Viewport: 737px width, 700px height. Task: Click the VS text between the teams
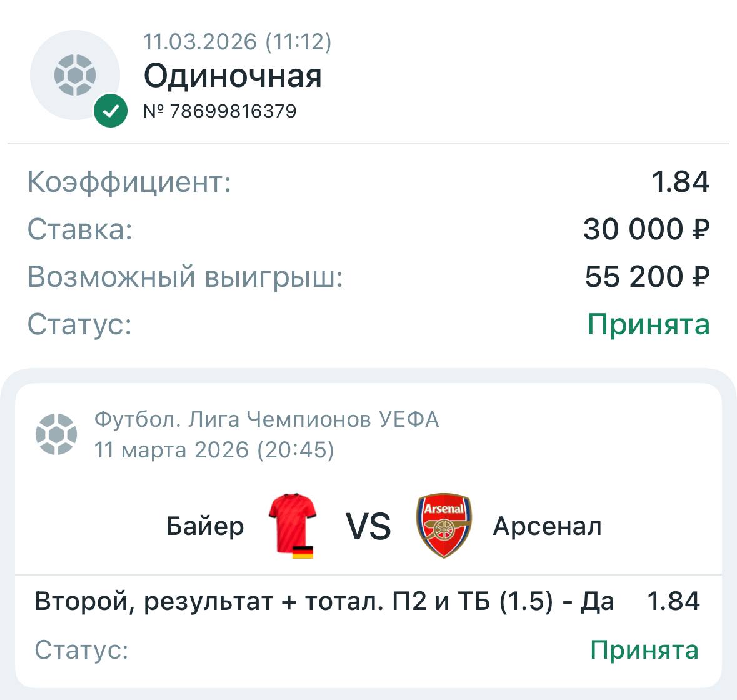[368, 526]
